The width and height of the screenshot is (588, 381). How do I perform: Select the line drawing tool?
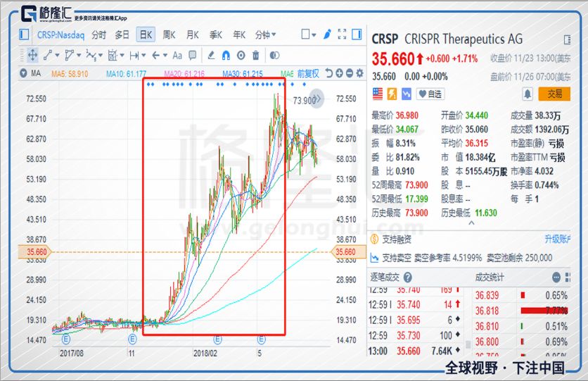click(48, 56)
